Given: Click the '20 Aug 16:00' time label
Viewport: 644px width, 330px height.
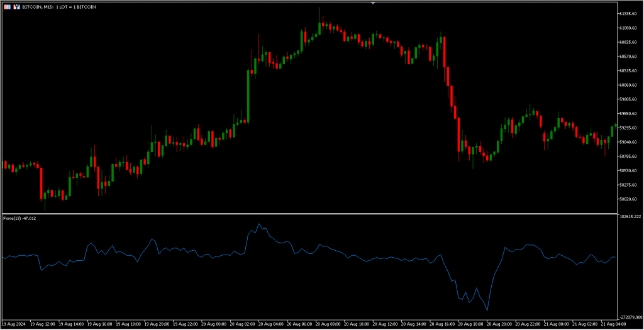Looking at the screenshot, I should tap(442, 324).
